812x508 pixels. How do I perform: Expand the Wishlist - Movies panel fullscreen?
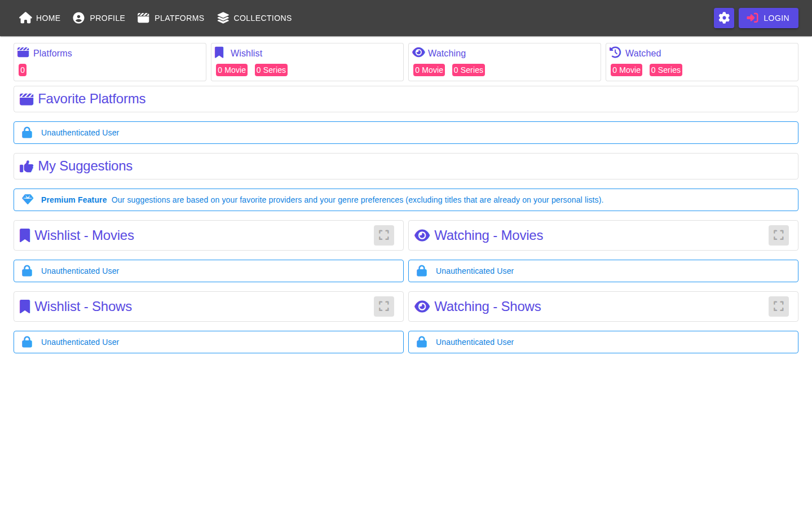384,235
